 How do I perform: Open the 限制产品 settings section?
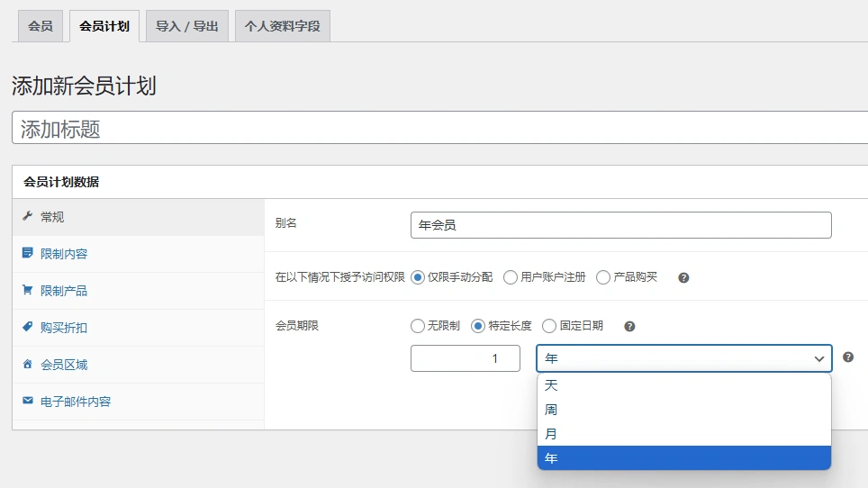point(139,291)
